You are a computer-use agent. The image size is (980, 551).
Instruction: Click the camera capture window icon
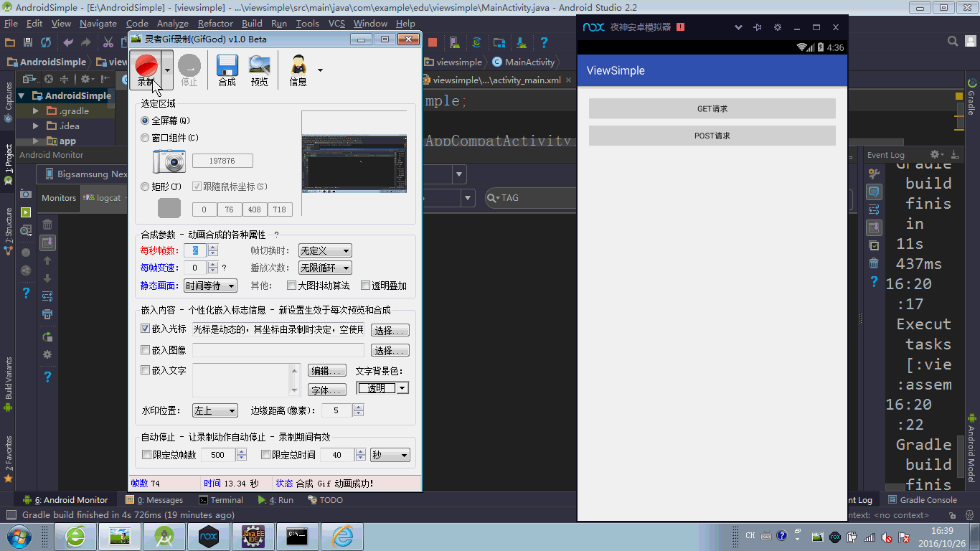169,161
